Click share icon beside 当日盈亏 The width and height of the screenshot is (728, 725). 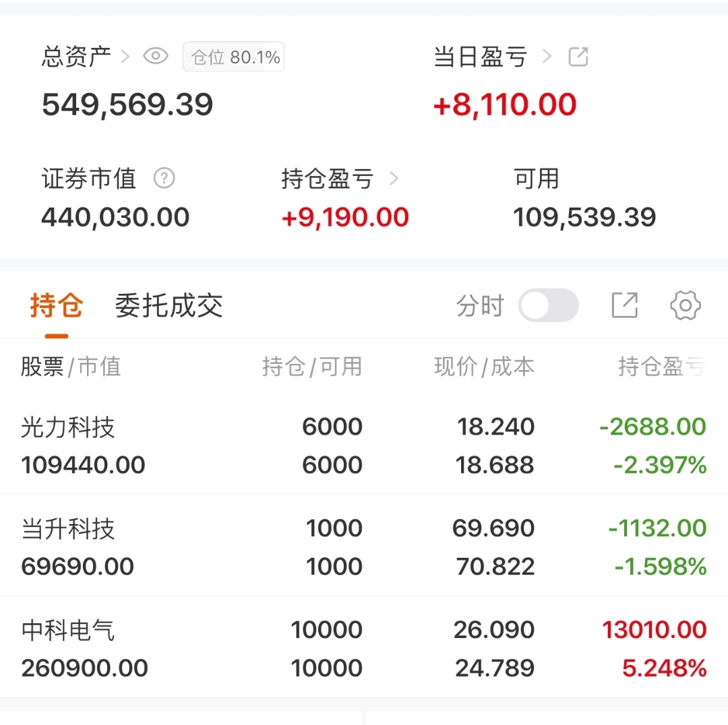578,57
